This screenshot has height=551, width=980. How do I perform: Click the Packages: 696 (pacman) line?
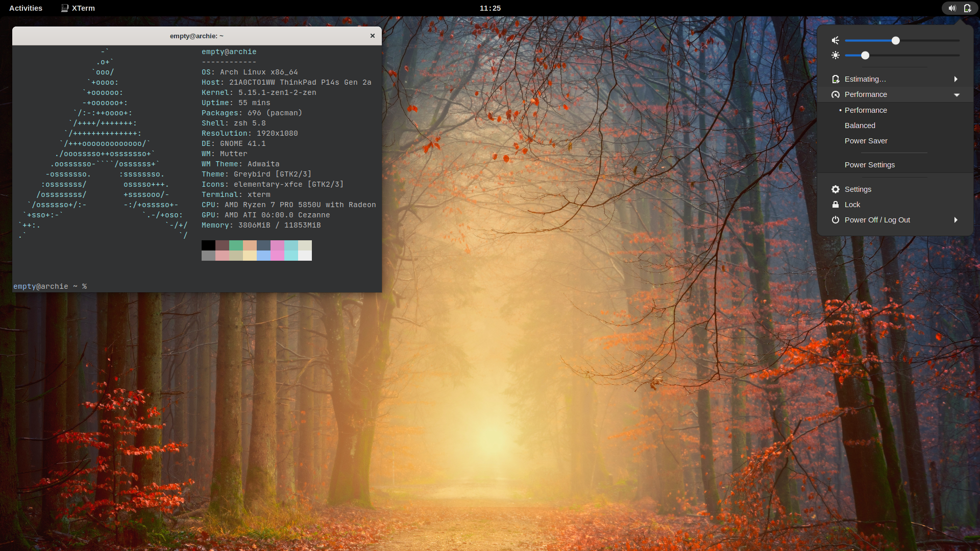click(252, 113)
